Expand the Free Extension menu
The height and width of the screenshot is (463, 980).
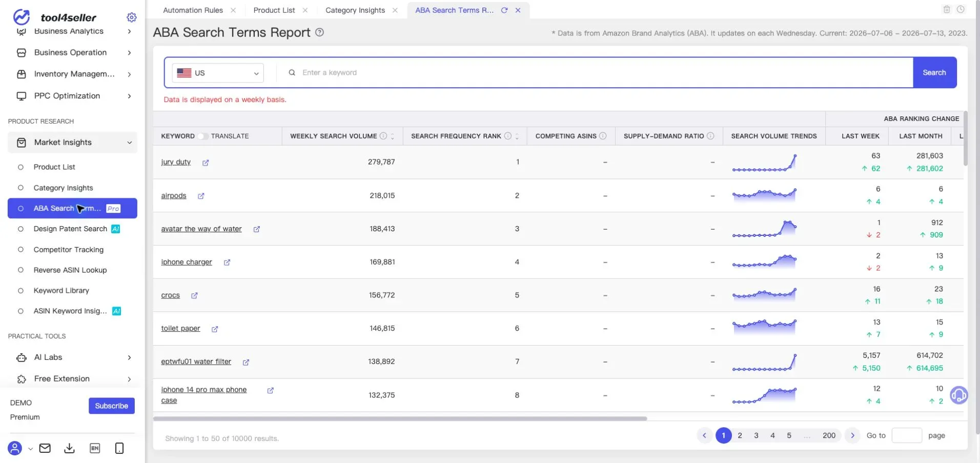72,379
